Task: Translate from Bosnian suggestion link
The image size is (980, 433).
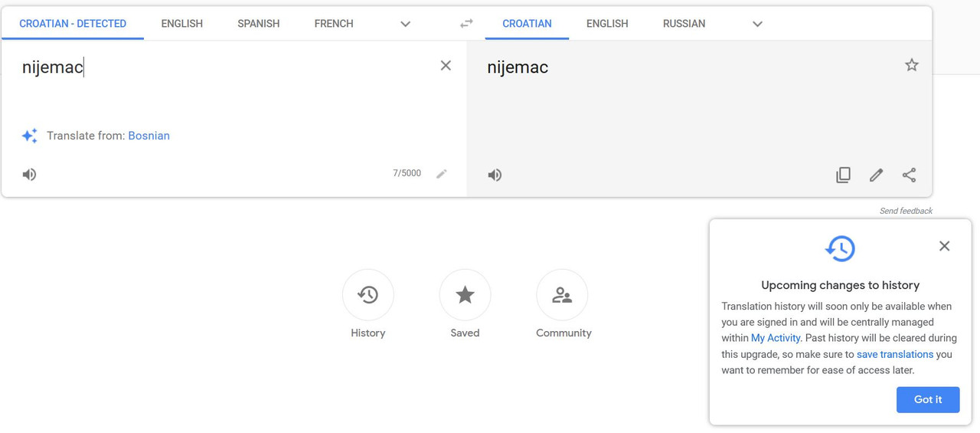Action: (x=149, y=136)
